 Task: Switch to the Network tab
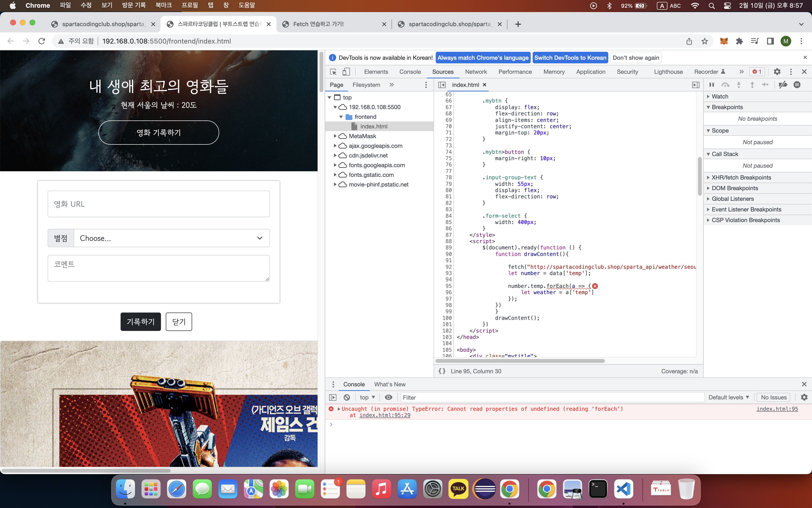[x=476, y=72]
